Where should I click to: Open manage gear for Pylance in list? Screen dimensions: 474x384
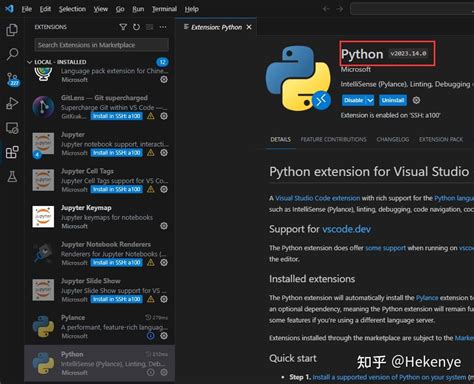[164, 336]
